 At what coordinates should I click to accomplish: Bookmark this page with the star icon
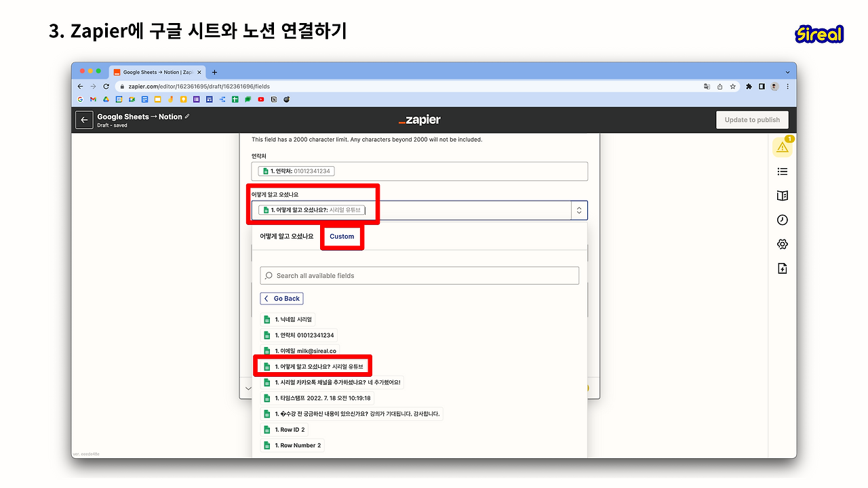click(x=732, y=87)
